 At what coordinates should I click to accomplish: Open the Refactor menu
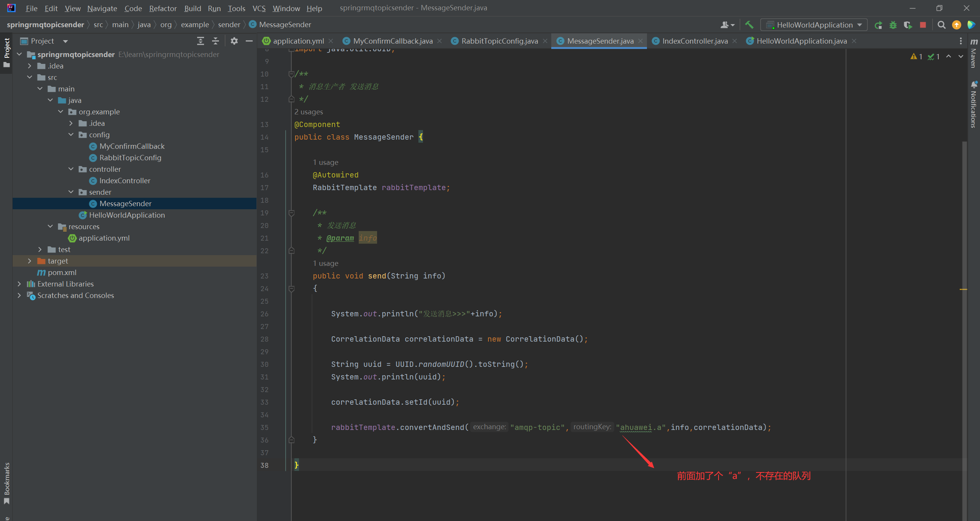(163, 8)
